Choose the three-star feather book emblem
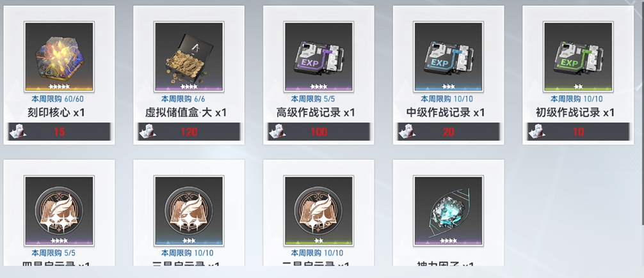Viewport: 644px width, 278px height. pyautogui.click(x=189, y=211)
